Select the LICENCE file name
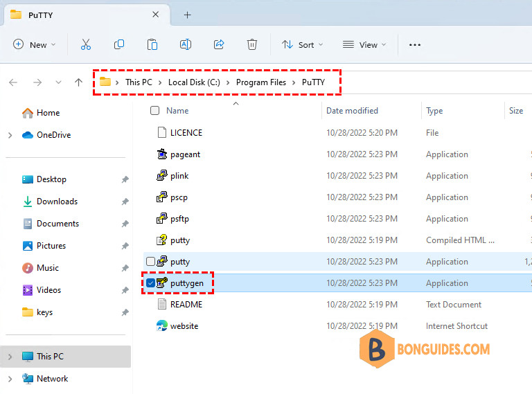The width and height of the screenshot is (532, 394). [186, 132]
